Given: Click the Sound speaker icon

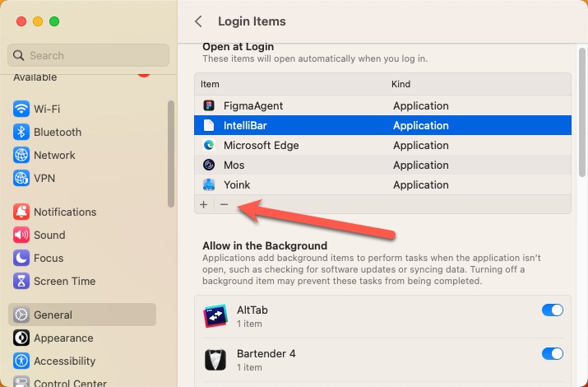Looking at the screenshot, I should 21,235.
